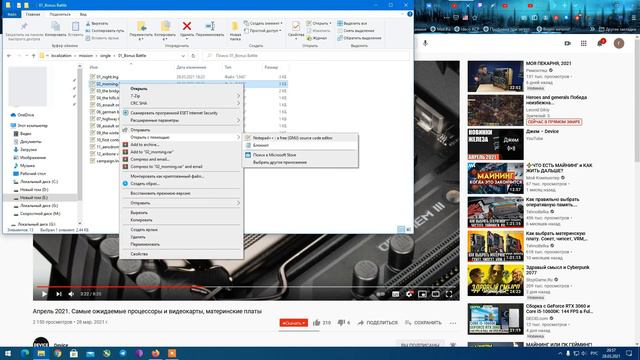
Task: Seek on the YouTube progress bar
Action: tap(246, 287)
